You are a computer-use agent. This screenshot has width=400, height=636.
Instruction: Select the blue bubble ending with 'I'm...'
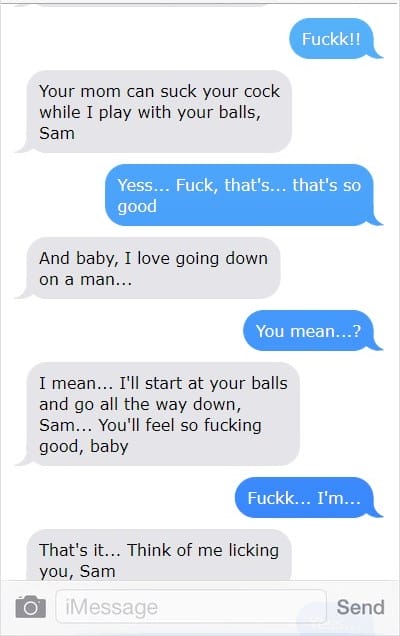(308, 497)
